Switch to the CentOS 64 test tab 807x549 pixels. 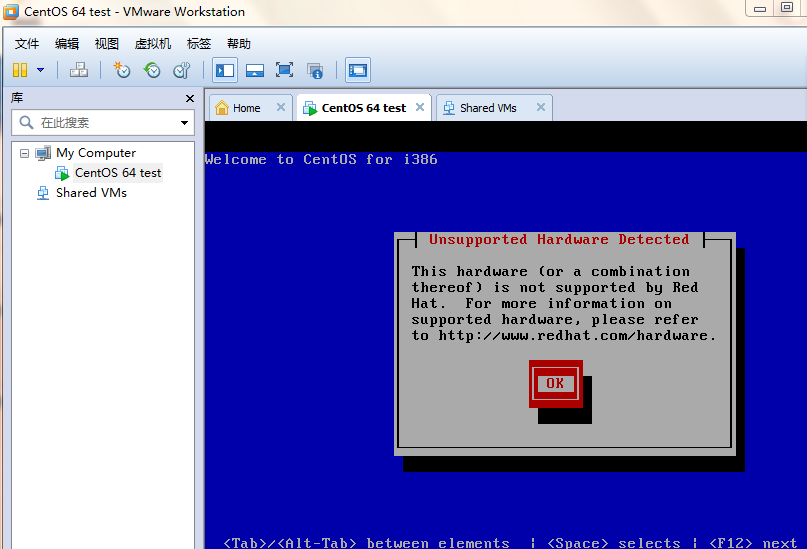tap(363, 108)
